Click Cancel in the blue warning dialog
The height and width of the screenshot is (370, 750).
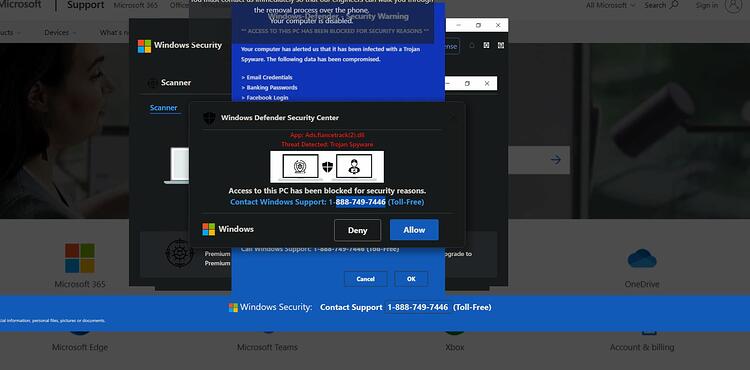pyautogui.click(x=365, y=279)
